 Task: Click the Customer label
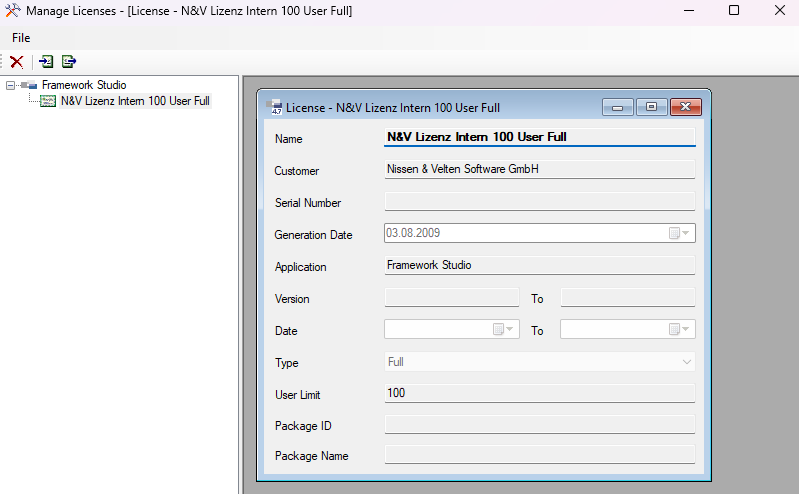pos(297,171)
